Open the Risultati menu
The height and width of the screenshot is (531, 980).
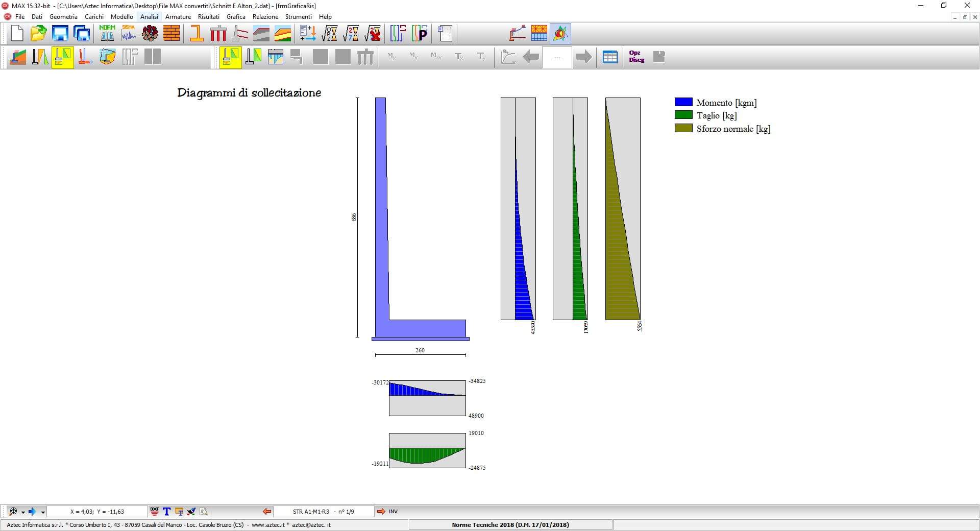pos(208,17)
